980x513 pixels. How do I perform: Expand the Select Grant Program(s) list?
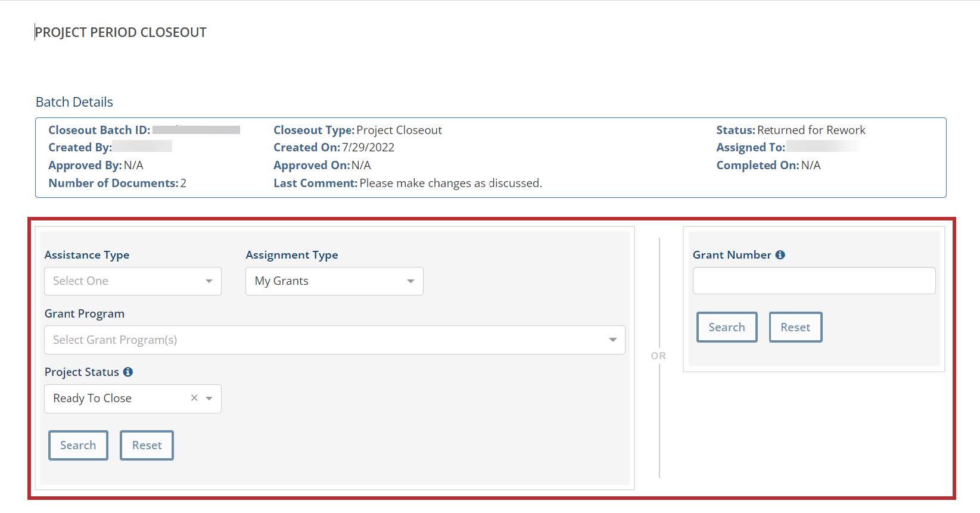[x=322, y=340]
